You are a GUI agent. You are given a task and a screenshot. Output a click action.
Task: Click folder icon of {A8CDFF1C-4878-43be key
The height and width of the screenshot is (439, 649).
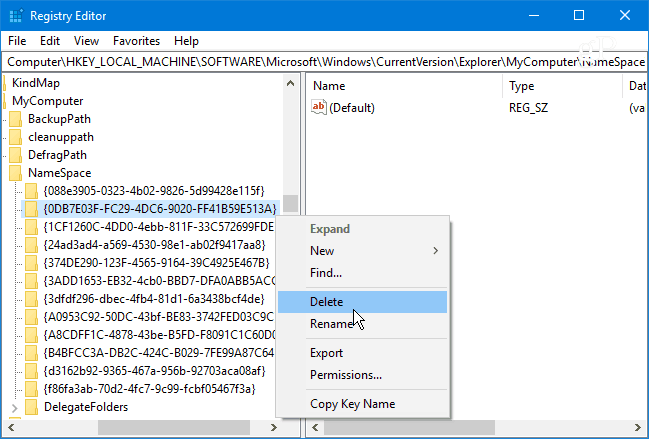[31, 335]
